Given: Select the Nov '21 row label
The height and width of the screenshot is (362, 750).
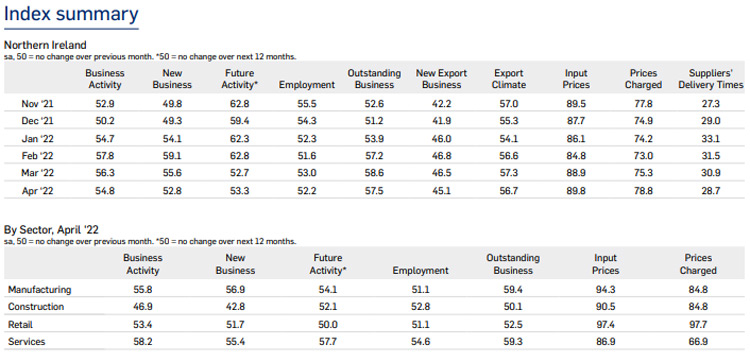Looking at the screenshot, I should pos(37,103).
